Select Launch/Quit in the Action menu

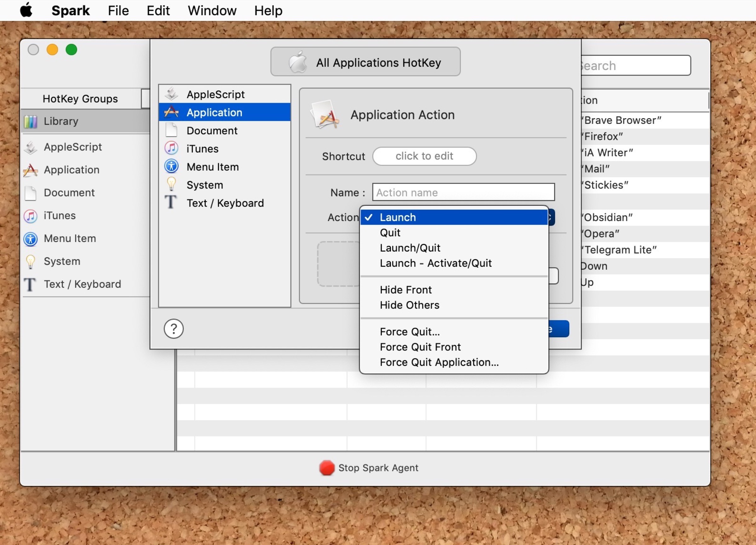(x=410, y=248)
